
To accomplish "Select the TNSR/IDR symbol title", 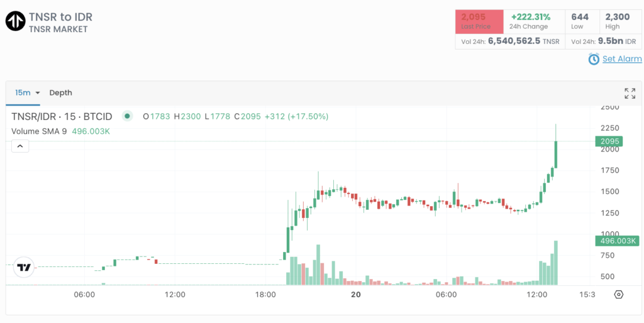I will 62,116.
